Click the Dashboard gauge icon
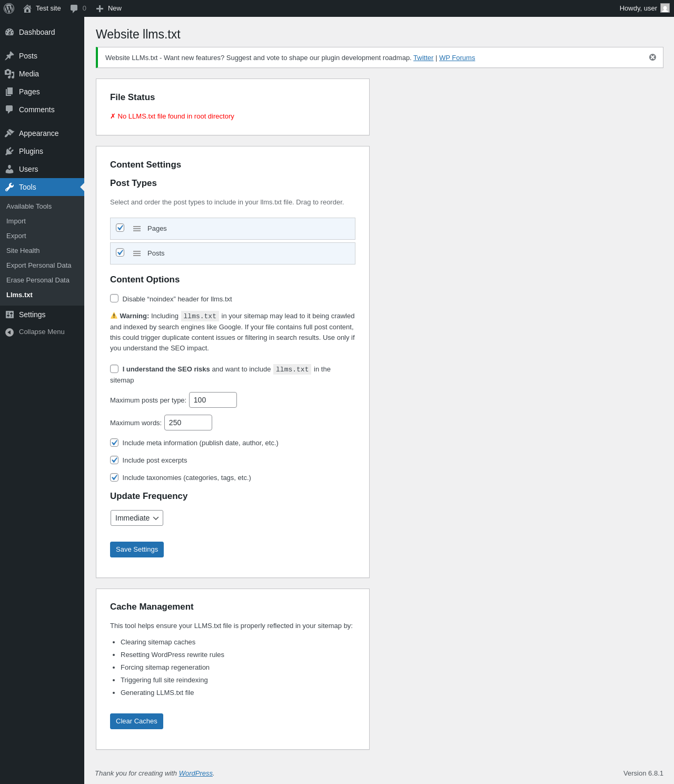 pos(9,32)
